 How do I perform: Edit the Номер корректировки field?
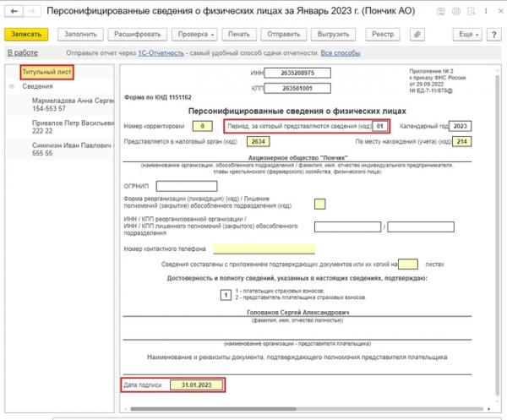[203, 126]
